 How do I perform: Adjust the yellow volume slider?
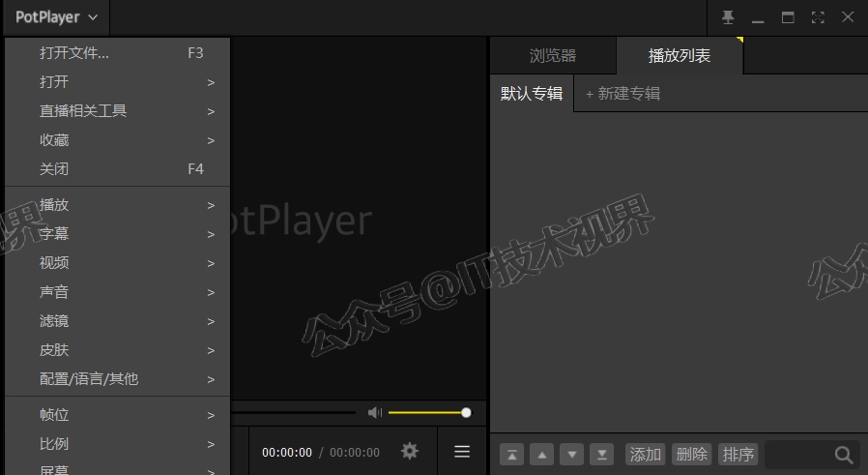(429, 412)
